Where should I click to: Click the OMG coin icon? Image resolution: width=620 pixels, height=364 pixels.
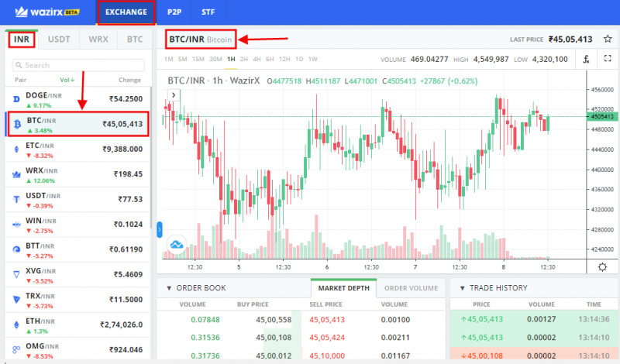coord(16,350)
